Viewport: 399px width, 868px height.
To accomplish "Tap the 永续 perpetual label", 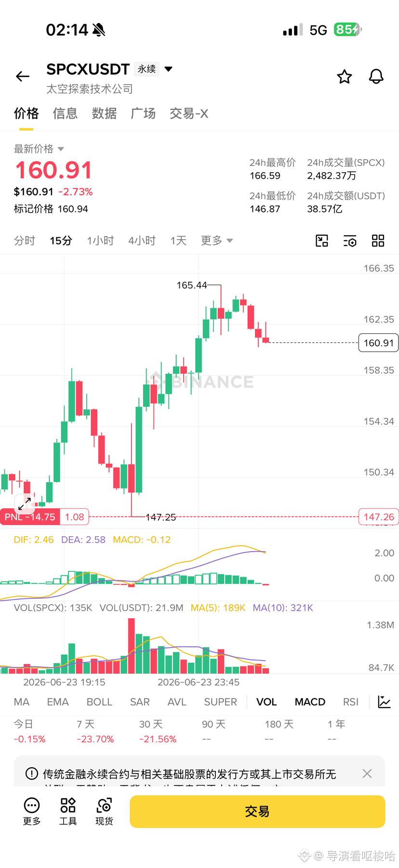I will coord(146,69).
